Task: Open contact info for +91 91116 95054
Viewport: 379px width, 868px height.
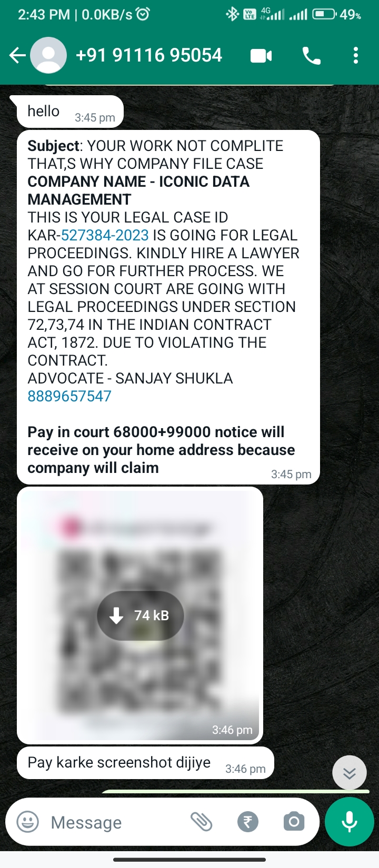Action: [149, 55]
